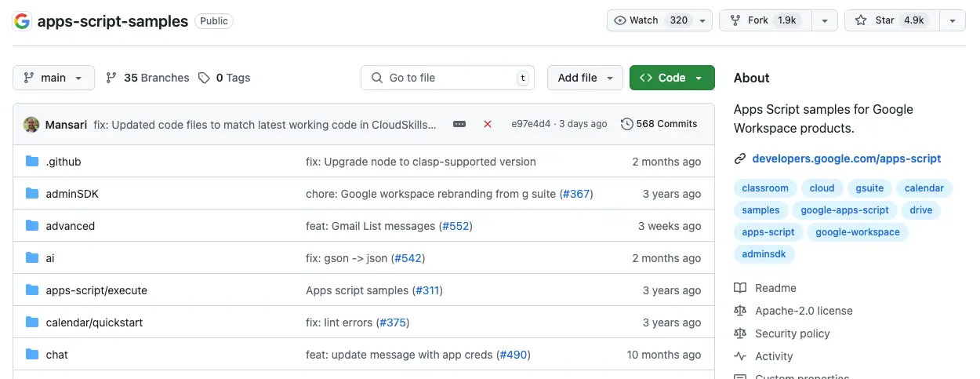
Task: Open the developers.google.com/apps-script website link
Action: [847, 159]
